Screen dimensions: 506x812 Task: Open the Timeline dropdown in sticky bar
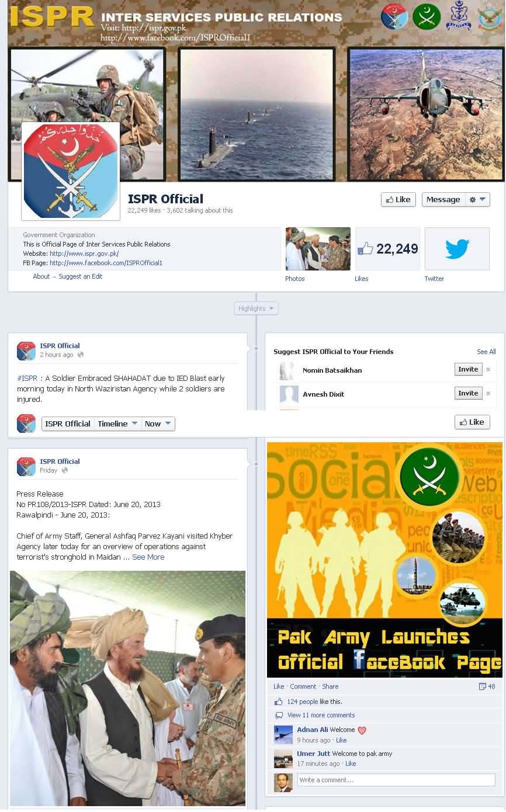click(118, 424)
